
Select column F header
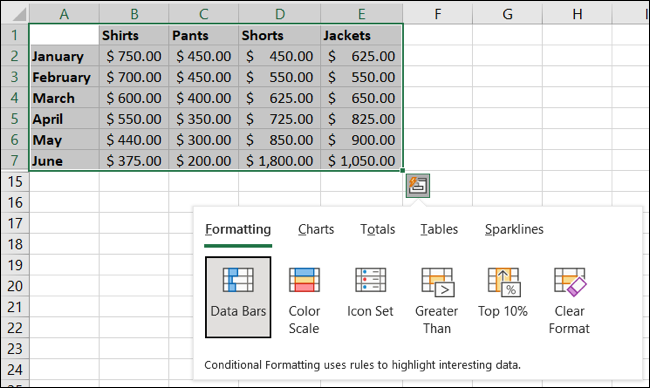[437, 14]
